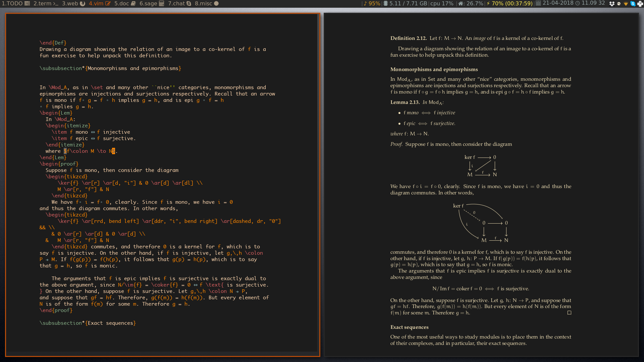Click 'Monomorphisms and epimorphisms' heading in PDF

434,69
